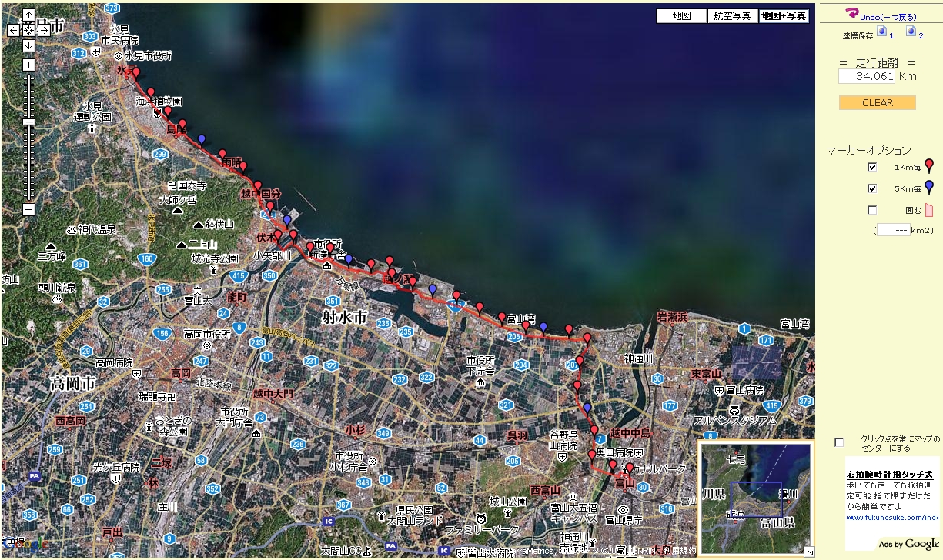Uncheck the 5Km毎 marker checkbox
Viewport: 943px width, 560px height.
pos(872,188)
